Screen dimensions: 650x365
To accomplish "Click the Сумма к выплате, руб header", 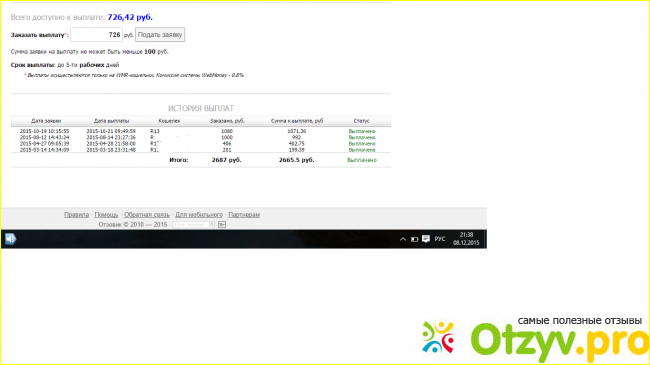I will (297, 121).
